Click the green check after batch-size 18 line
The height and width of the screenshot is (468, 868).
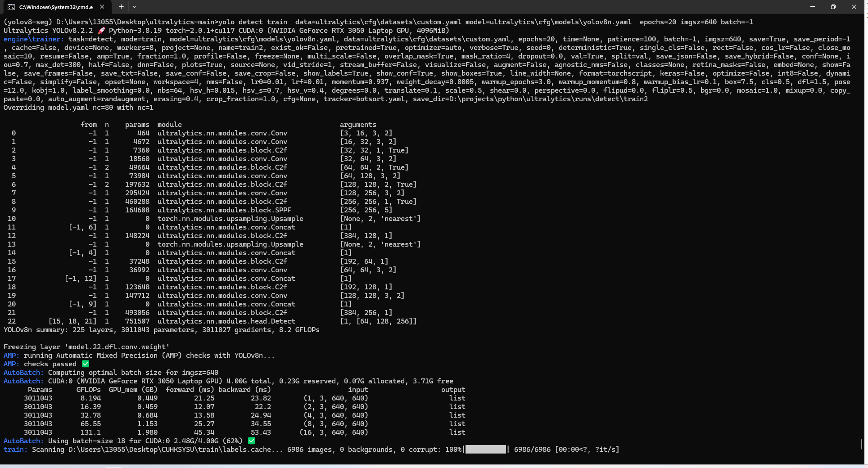(252, 441)
